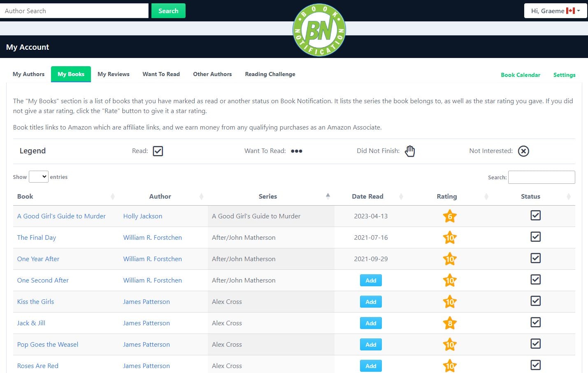Viewport: 588px width, 373px height.
Task: Click the Author Search input field
Action: coord(74,11)
